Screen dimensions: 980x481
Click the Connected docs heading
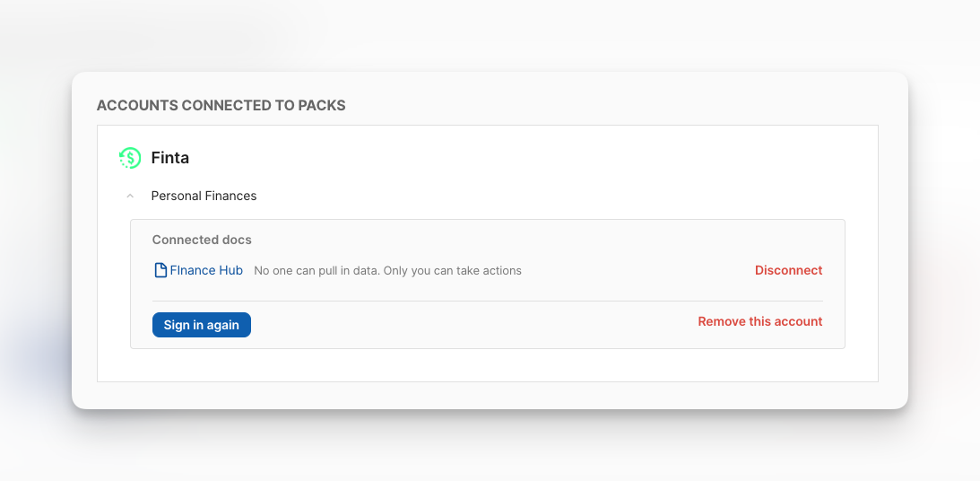[x=202, y=240]
